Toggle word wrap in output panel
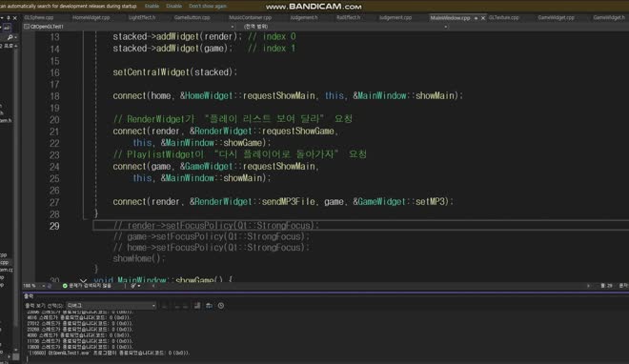 click(x=209, y=306)
